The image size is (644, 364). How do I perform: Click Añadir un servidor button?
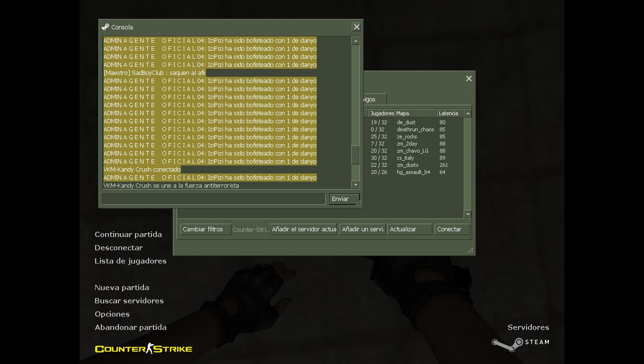click(x=362, y=229)
